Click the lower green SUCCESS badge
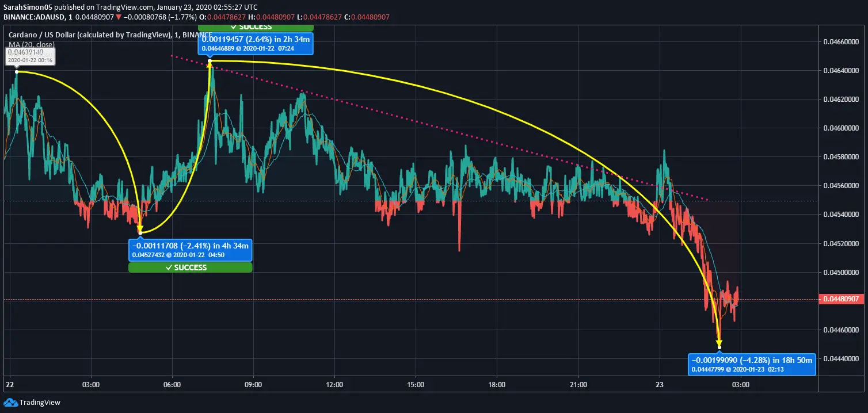 (x=190, y=267)
